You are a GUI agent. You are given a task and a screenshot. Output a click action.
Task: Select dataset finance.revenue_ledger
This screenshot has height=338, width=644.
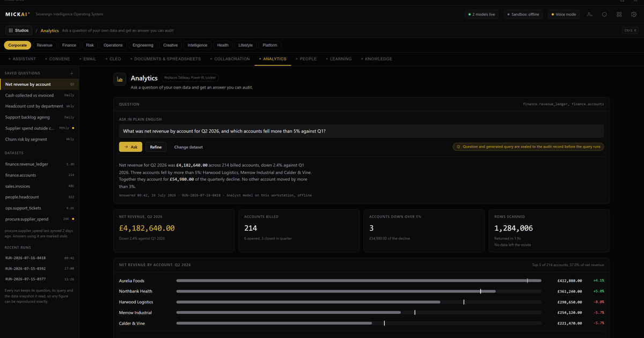tap(39, 164)
